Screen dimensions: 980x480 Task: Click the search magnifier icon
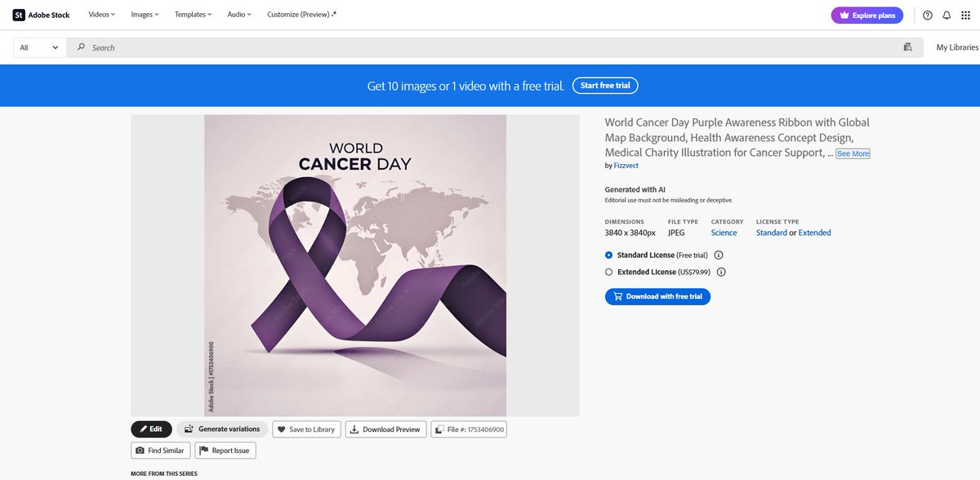81,47
